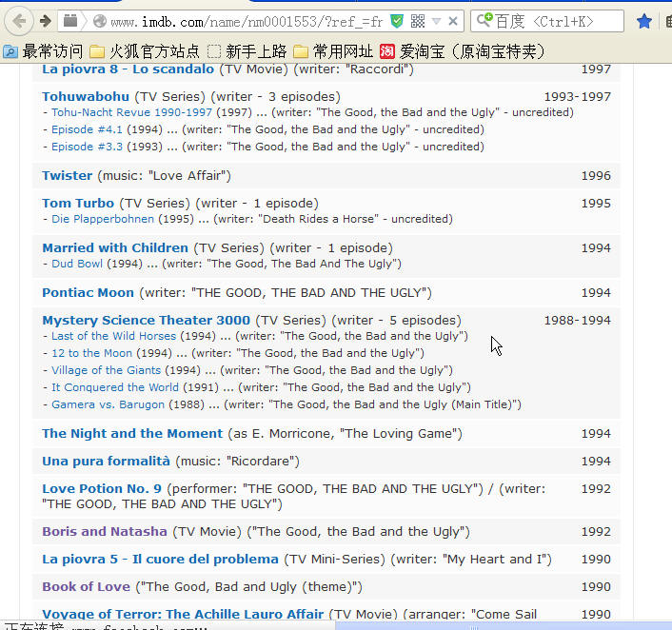Open the 新手上路 bookmark

(247, 51)
